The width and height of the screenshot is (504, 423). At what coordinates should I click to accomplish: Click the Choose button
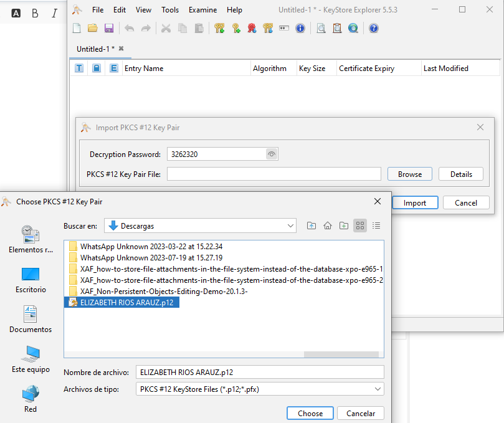pos(310,414)
